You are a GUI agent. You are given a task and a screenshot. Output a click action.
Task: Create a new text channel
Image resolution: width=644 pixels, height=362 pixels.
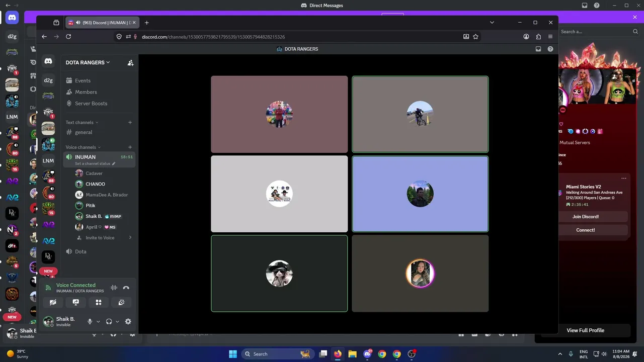tap(130, 122)
